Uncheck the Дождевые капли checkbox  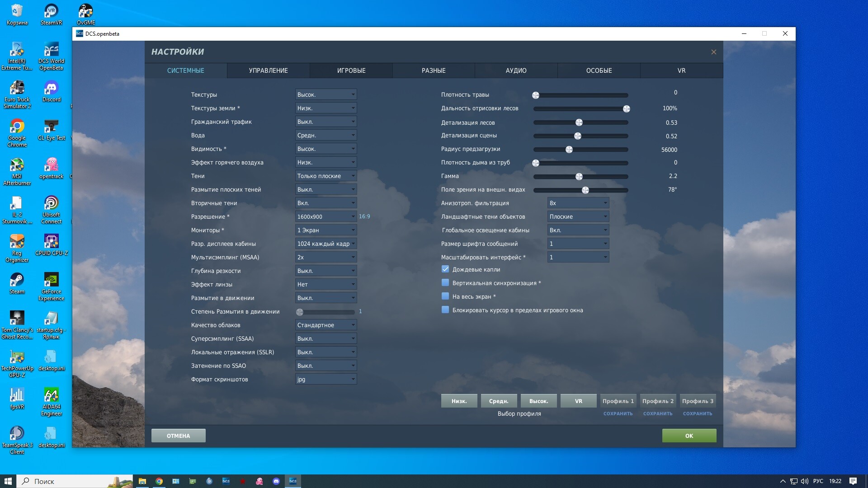point(445,269)
